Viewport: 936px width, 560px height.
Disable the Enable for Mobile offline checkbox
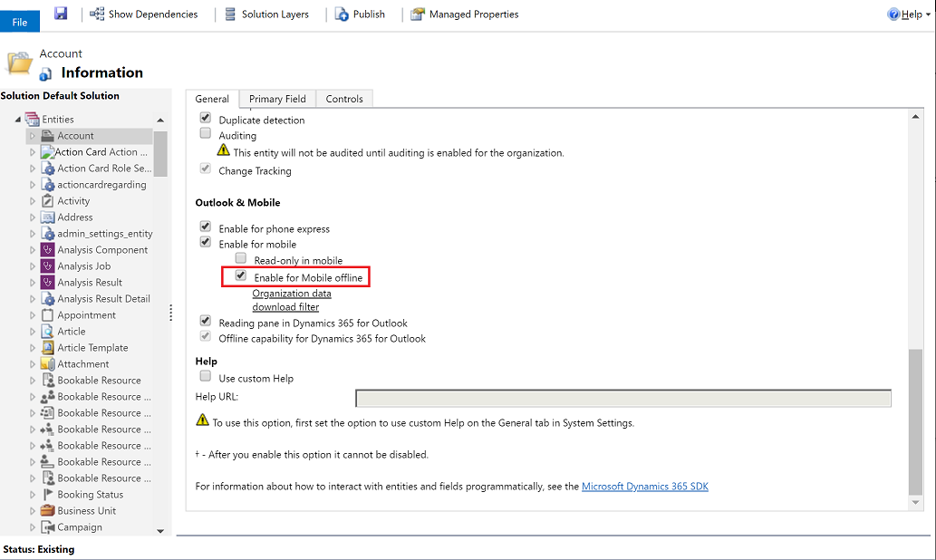pos(239,275)
